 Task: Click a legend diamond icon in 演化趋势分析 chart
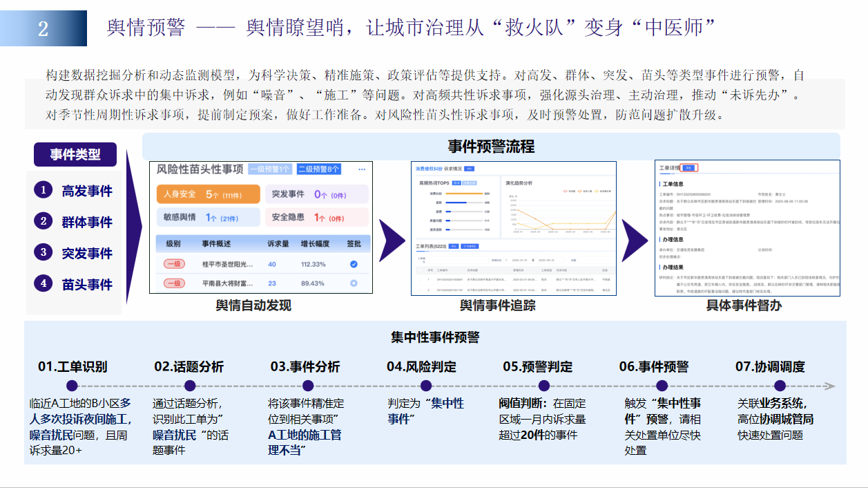click(564, 191)
